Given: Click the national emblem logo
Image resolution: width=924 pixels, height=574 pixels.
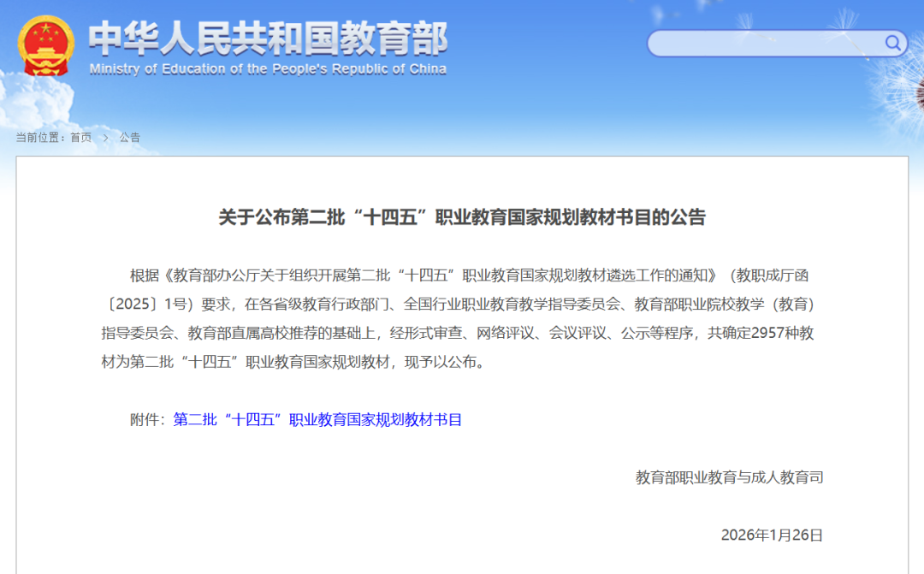Looking at the screenshot, I should 48,46.
